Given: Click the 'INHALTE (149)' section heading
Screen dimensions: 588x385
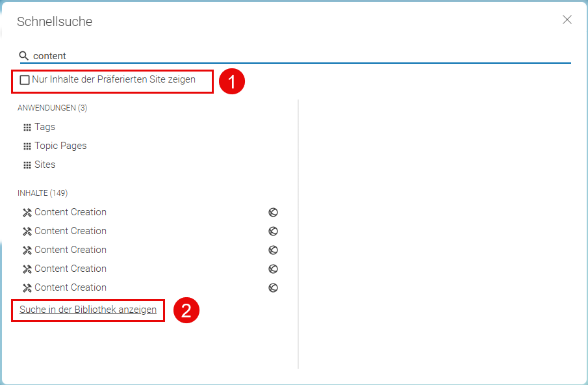Looking at the screenshot, I should 42,193.
